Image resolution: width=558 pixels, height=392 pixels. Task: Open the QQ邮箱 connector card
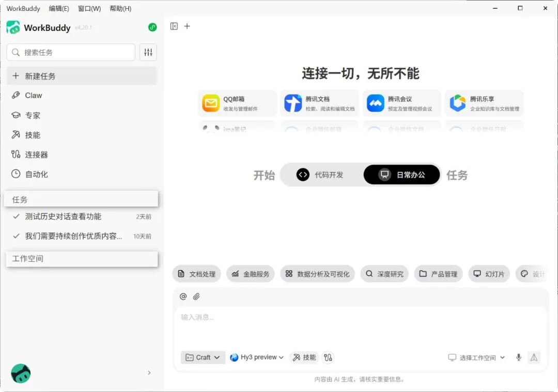click(x=237, y=103)
